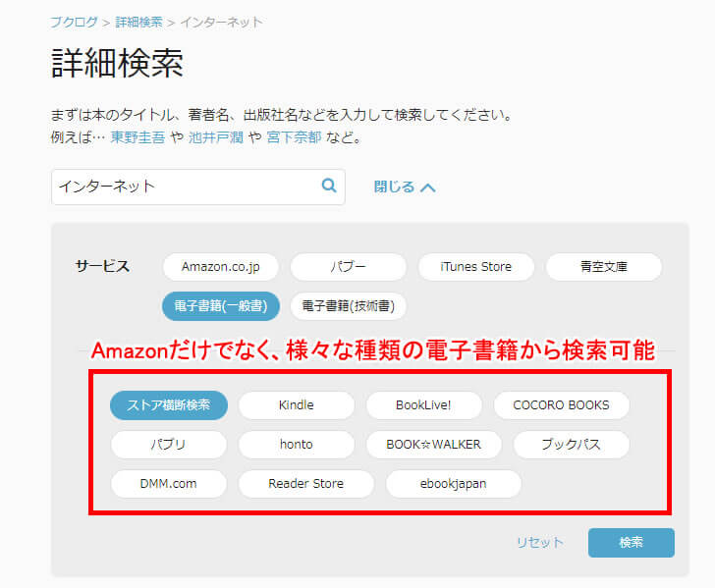715x588 pixels.
Task: Choose the BOOK☆WALKER store
Action: 434,445
